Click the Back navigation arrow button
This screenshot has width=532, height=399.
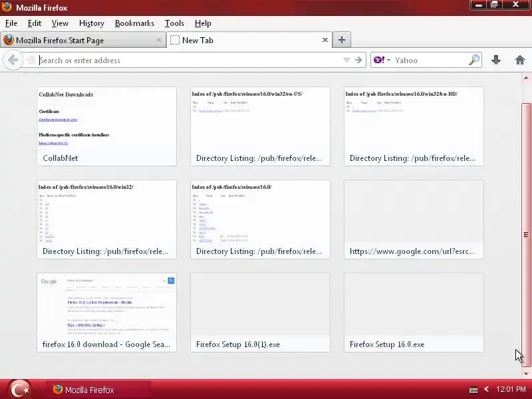click(13, 60)
